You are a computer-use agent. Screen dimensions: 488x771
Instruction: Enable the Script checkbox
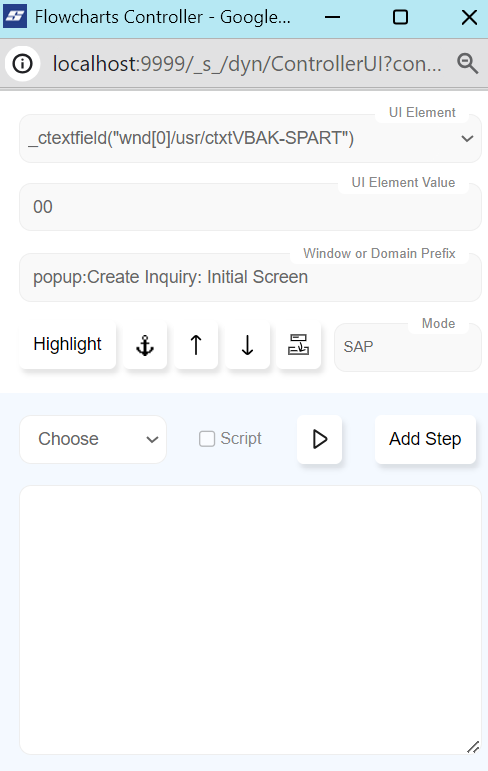click(207, 439)
